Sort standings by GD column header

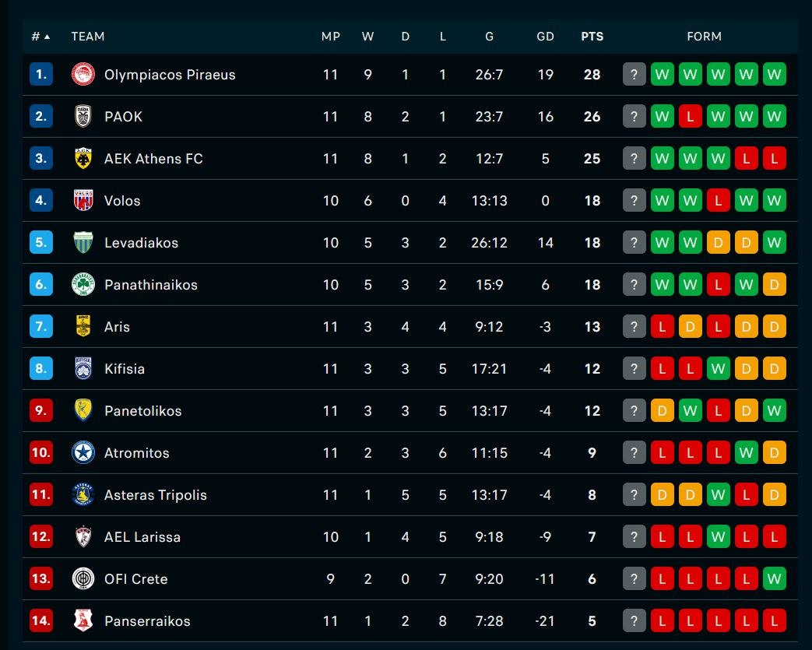point(545,37)
